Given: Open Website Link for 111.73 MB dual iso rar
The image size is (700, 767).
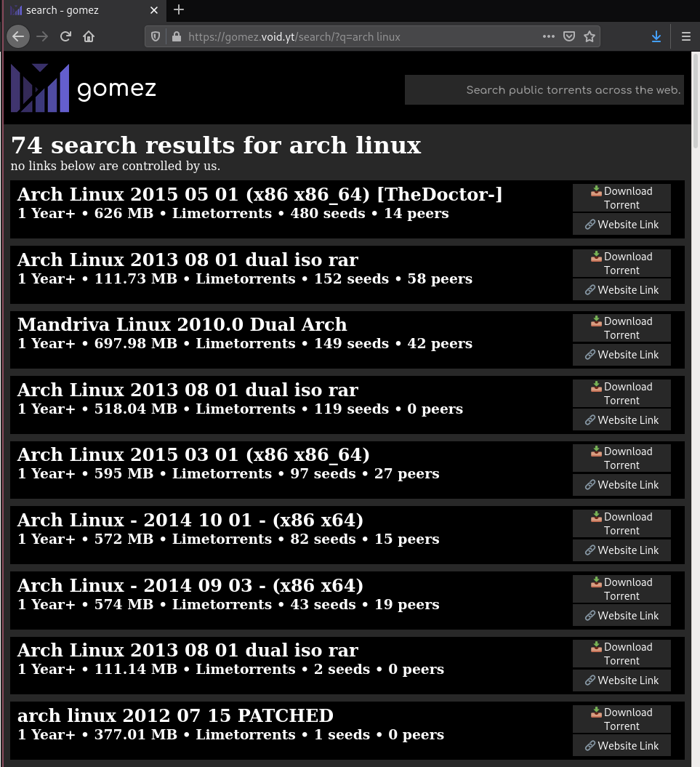Looking at the screenshot, I should click(621, 290).
